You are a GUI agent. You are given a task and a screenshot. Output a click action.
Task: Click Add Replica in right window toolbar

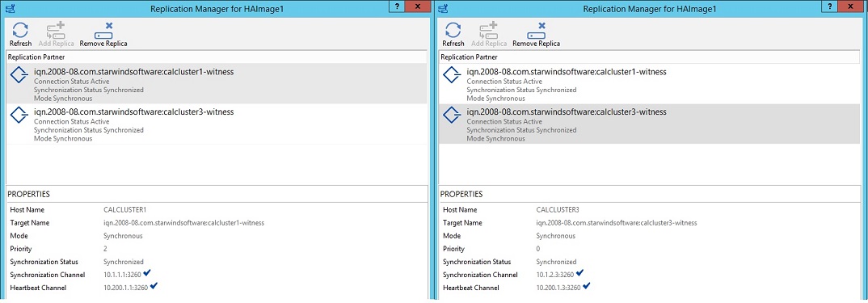(489, 35)
